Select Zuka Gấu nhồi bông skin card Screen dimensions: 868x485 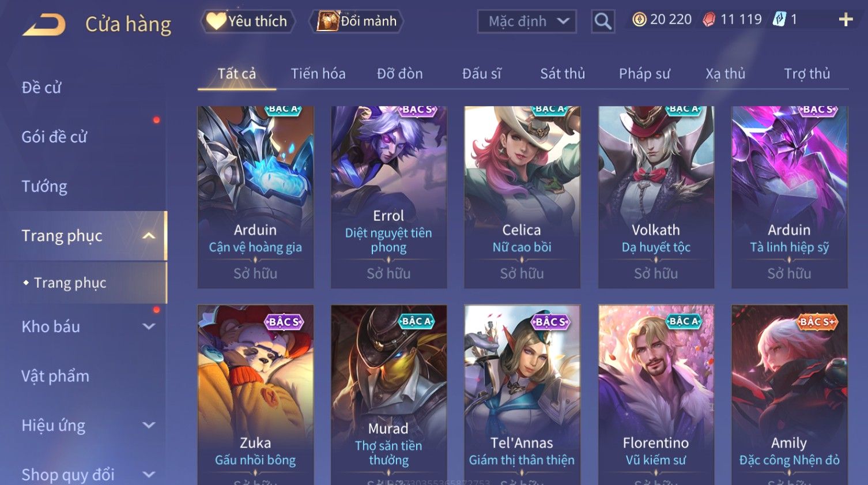pos(255,395)
